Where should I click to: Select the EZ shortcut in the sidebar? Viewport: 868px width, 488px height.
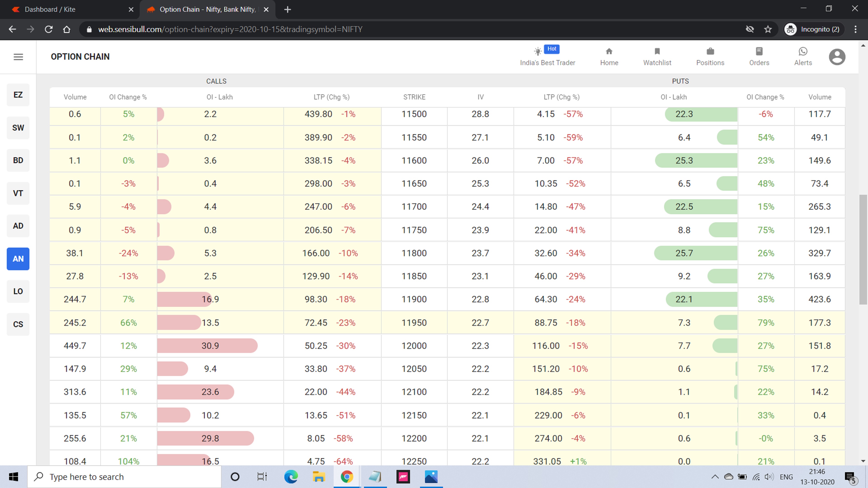(x=18, y=95)
